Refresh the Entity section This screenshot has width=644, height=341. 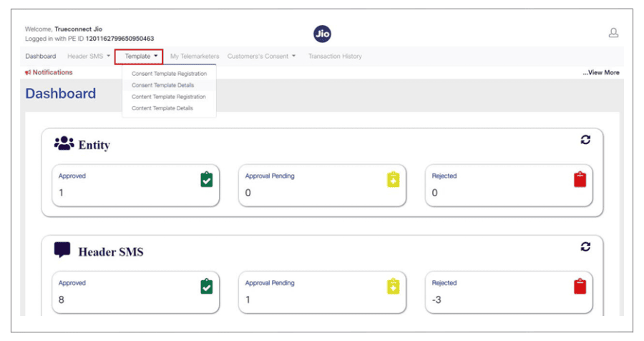585,140
